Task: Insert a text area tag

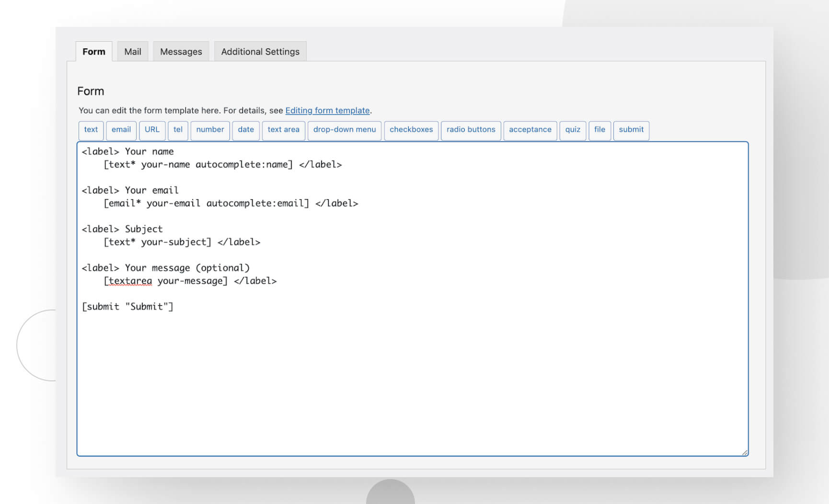Action: (x=283, y=130)
